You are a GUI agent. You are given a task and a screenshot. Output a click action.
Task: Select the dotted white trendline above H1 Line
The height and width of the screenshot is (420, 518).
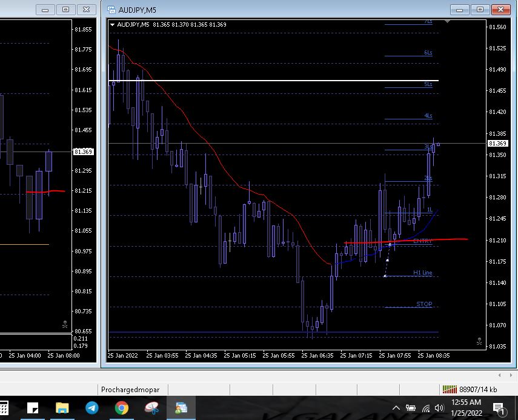point(388,261)
